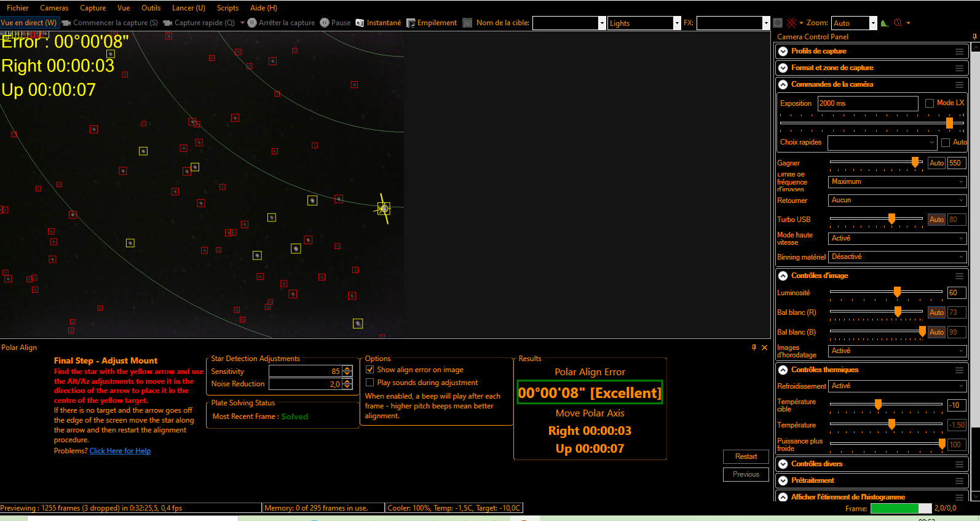Click the Previous button
This screenshot has width=980, height=521.
tap(746, 474)
